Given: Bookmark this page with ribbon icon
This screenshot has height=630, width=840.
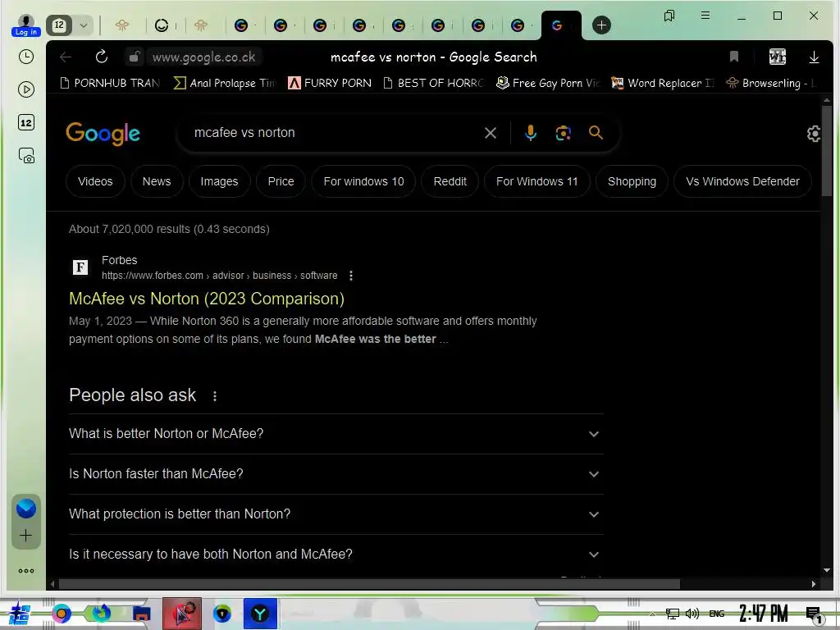Looking at the screenshot, I should pos(734,57).
